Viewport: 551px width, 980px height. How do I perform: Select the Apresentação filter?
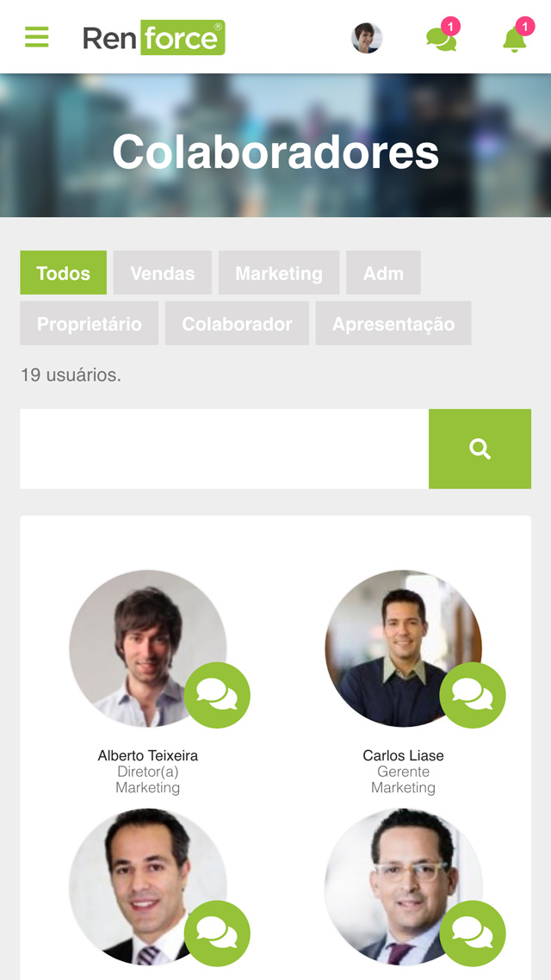pyautogui.click(x=393, y=323)
